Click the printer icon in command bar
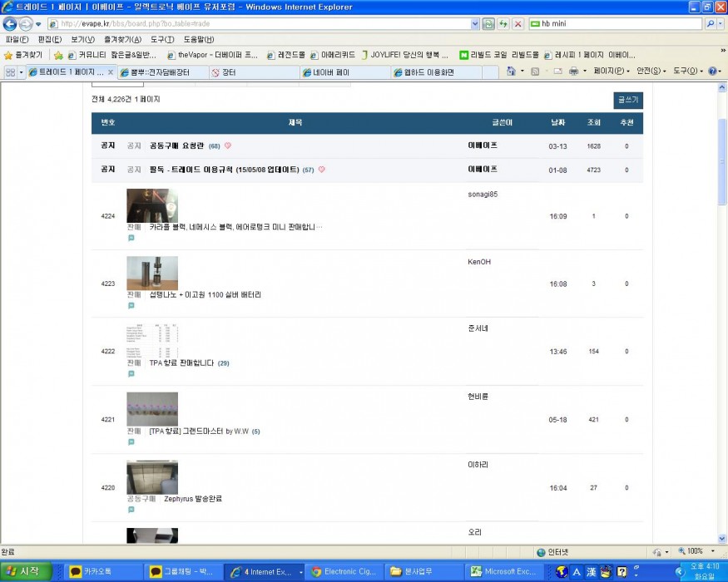 coord(573,72)
